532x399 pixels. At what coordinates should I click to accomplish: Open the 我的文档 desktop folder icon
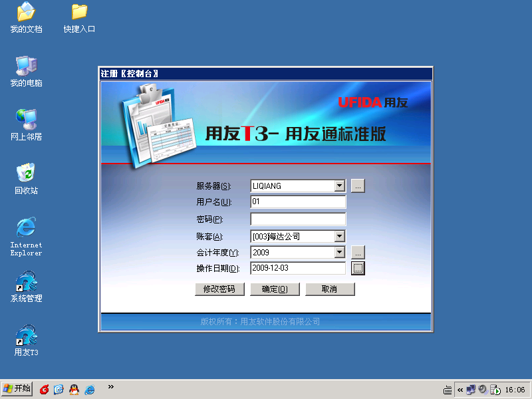26,17
